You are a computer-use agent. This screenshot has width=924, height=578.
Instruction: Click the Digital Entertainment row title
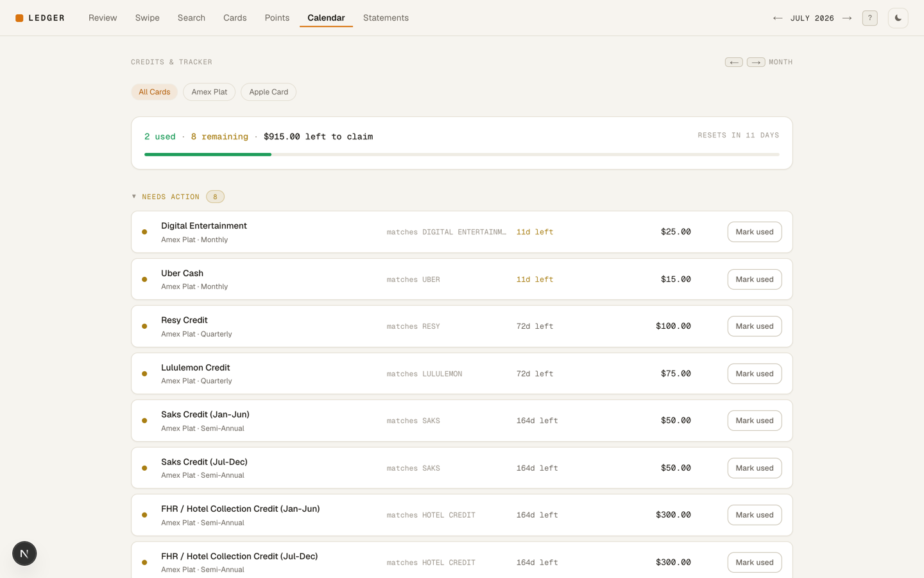pyautogui.click(x=204, y=226)
